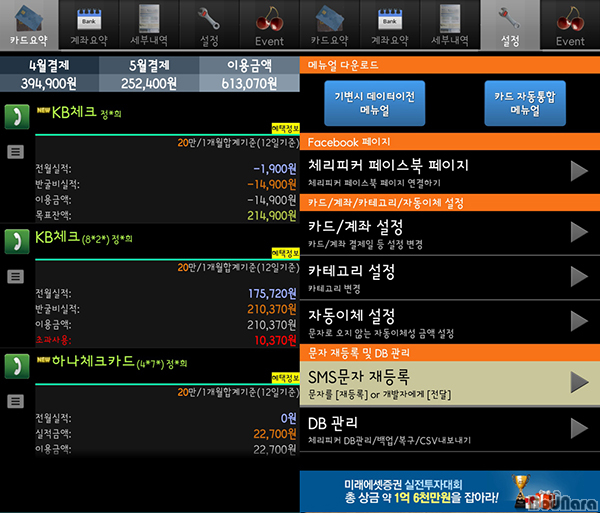
Task: Download 기변시 데이터이전 메뉴얼
Action: pos(375,103)
